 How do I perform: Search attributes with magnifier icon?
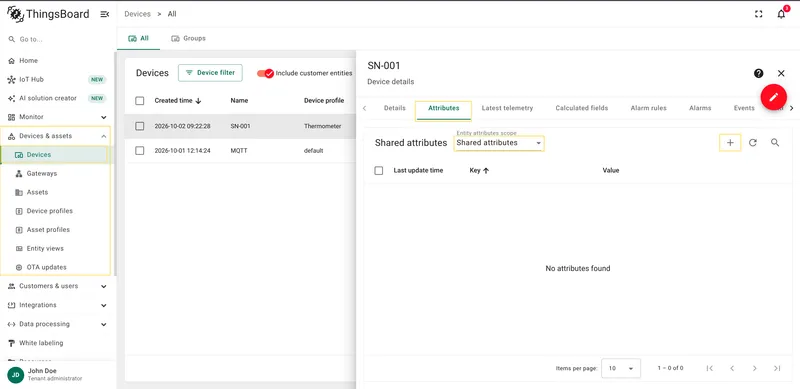click(x=775, y=143)
